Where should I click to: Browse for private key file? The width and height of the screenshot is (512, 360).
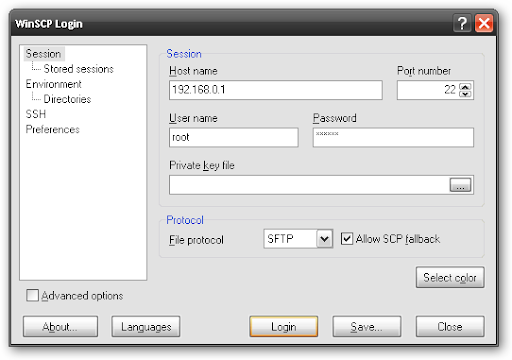click(x=460, y=185)
